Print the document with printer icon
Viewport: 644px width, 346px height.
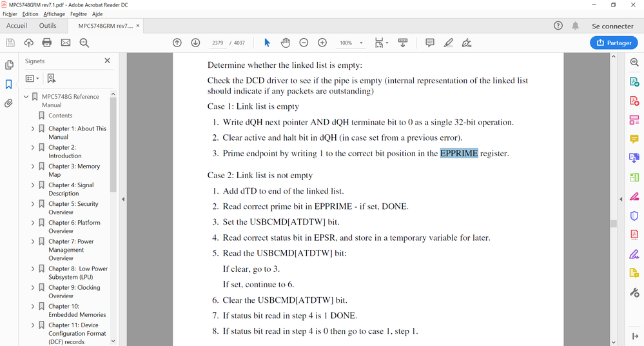[x=47, y=43]
